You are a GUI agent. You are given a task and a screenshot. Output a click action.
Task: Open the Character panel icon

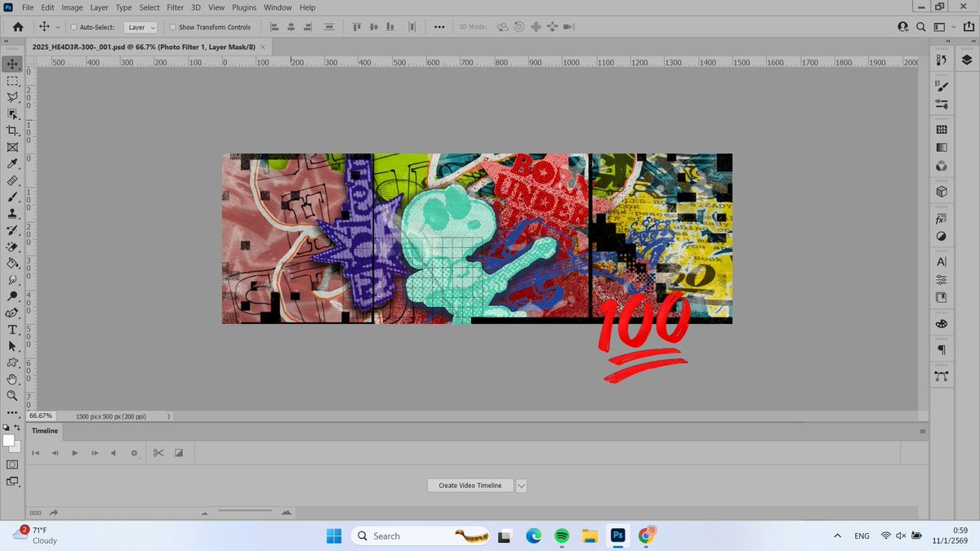[942, 262]
